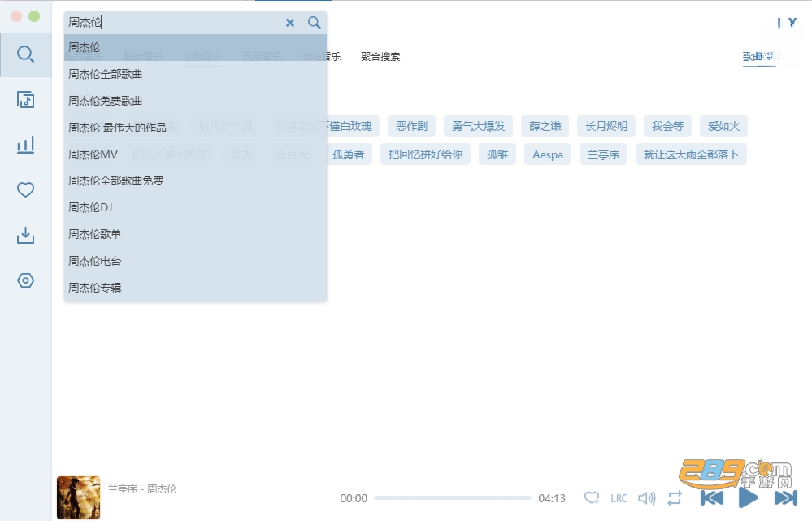
Task: Click hot search tag 勇气大爆发
Action: point(479,126)
